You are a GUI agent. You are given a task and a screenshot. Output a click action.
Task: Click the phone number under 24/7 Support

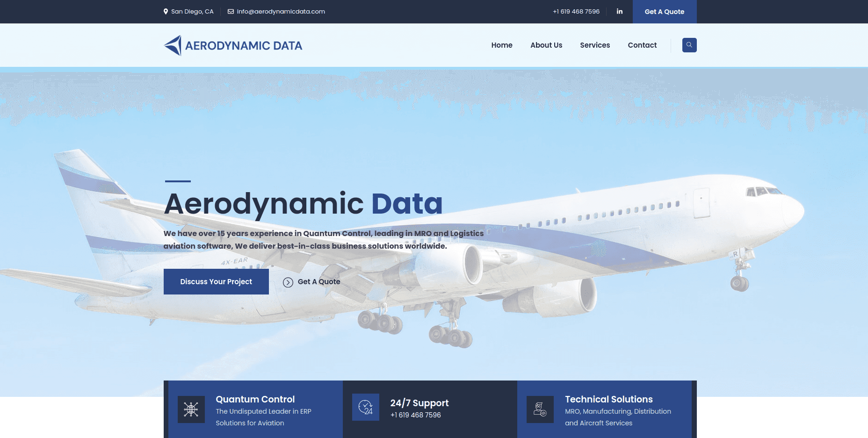[x=416, y=415]
